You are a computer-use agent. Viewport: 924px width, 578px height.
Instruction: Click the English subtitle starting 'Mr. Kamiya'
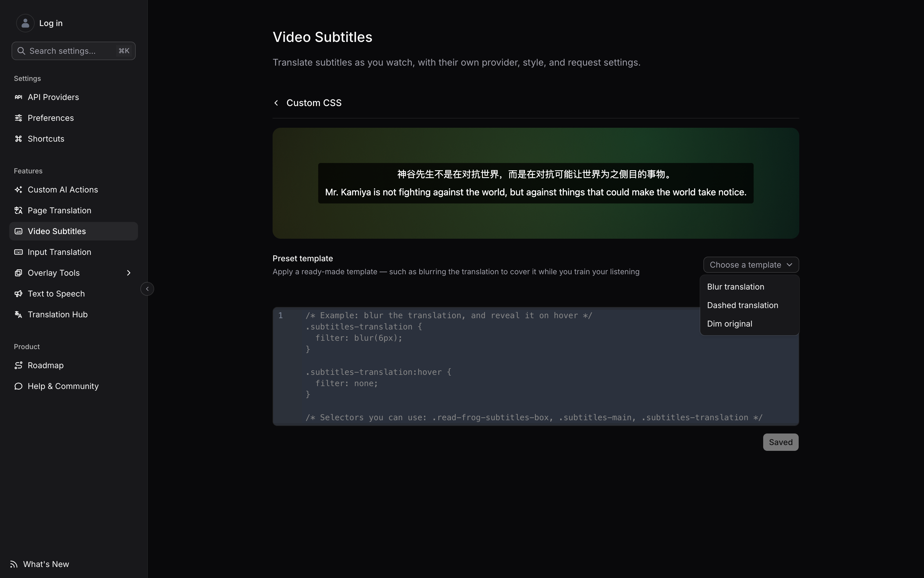(536, 192)
